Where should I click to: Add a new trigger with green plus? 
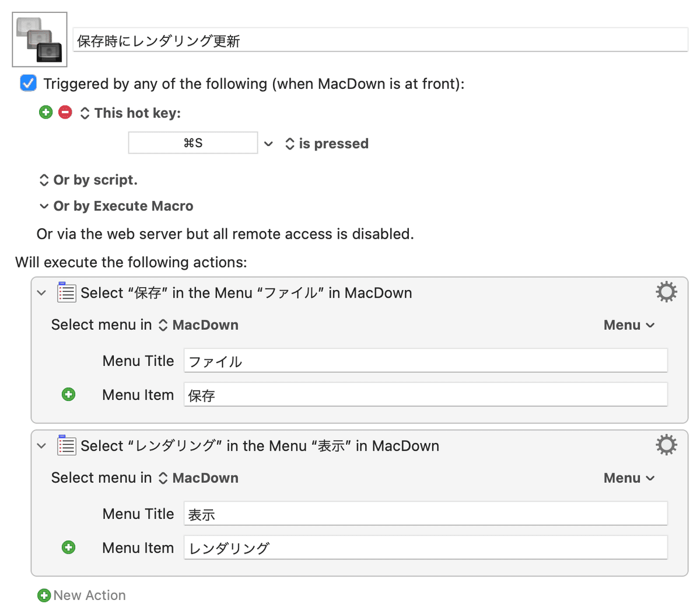[x=45, y=112]
